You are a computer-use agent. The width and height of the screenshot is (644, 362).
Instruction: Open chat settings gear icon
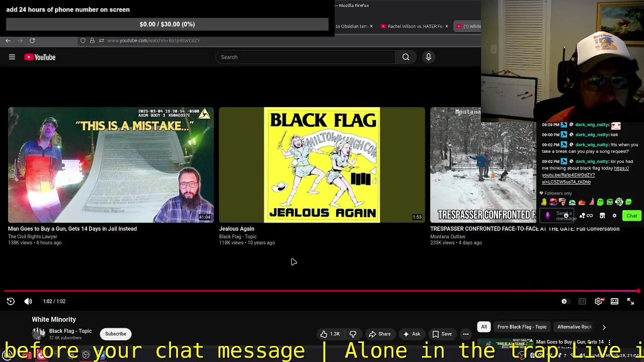(614, 216)
